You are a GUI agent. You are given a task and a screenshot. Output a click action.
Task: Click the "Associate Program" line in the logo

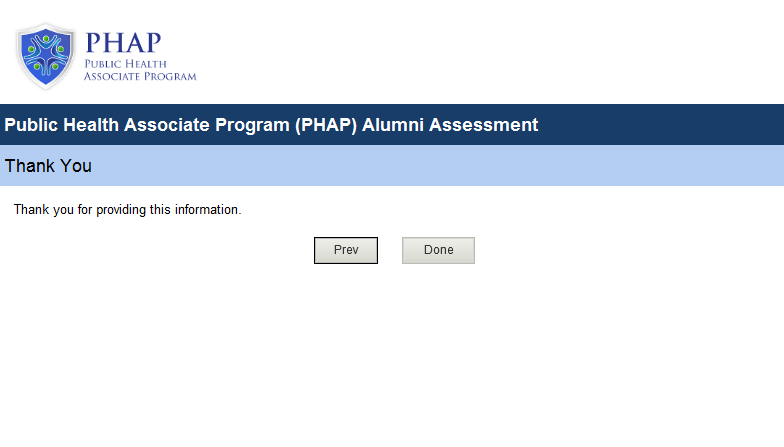140,76
